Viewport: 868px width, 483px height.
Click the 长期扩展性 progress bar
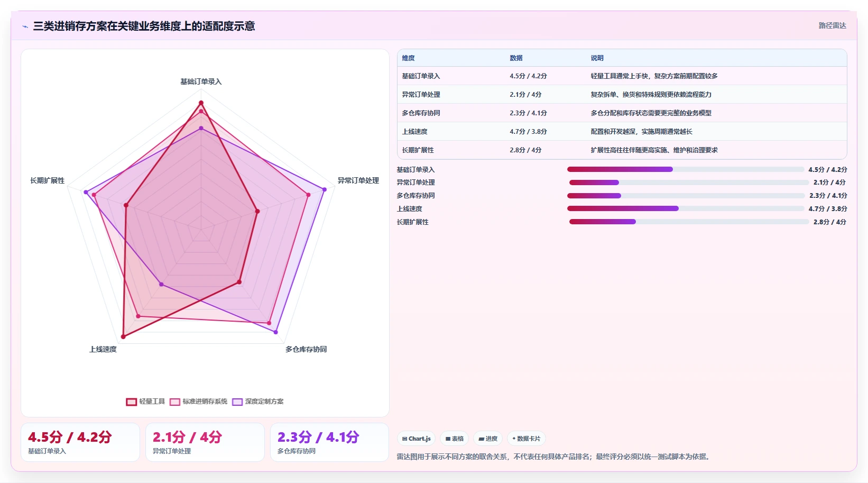689,222
